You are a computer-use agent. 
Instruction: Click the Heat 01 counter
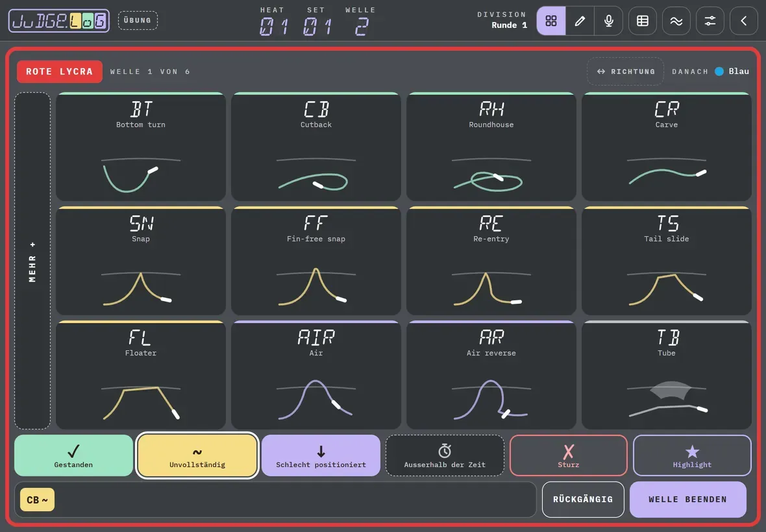pos(273,21)
